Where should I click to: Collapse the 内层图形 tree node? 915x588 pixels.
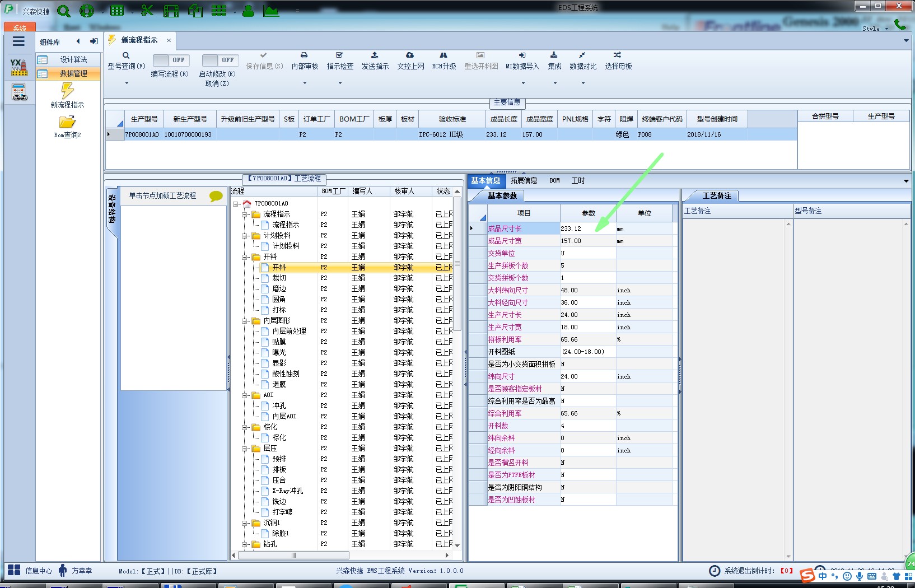coord(245,321)
